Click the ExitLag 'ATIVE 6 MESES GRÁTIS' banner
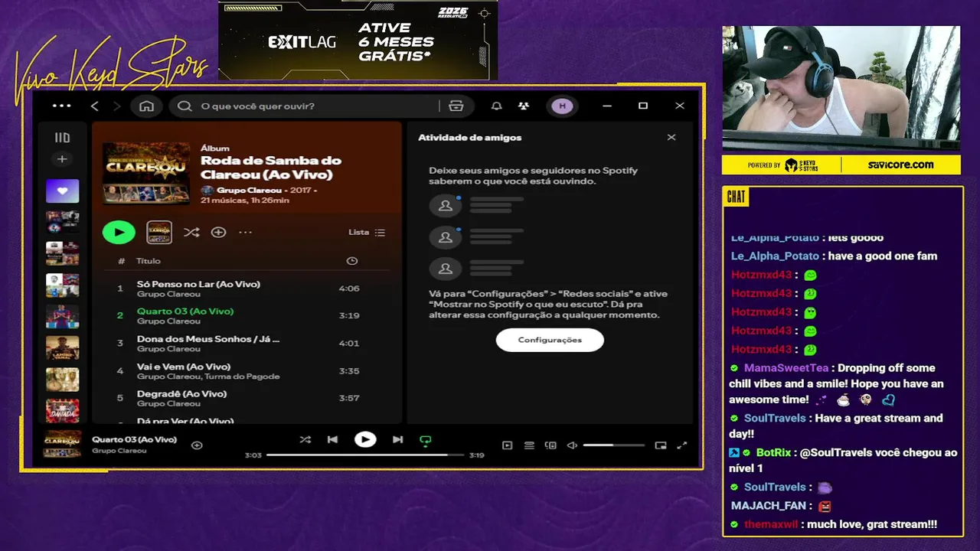980x551 pixels. pyautogui.click(x=358, y=40)
